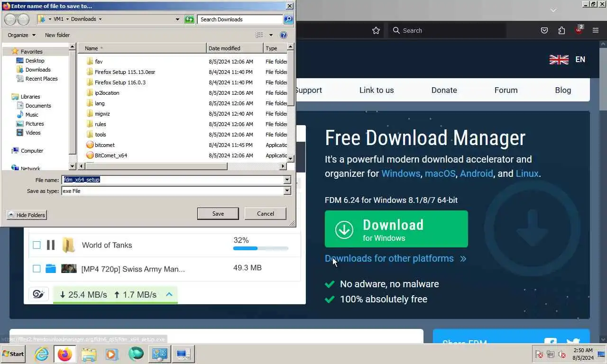
Task: Follow the Android link
Action: click(477, 173)
